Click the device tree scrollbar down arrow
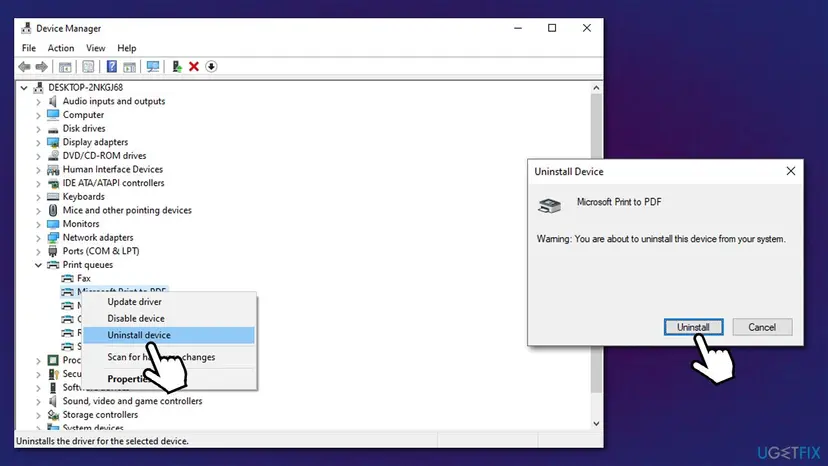The width and height of the screenshot is (828, 466). tap(596, 424)
